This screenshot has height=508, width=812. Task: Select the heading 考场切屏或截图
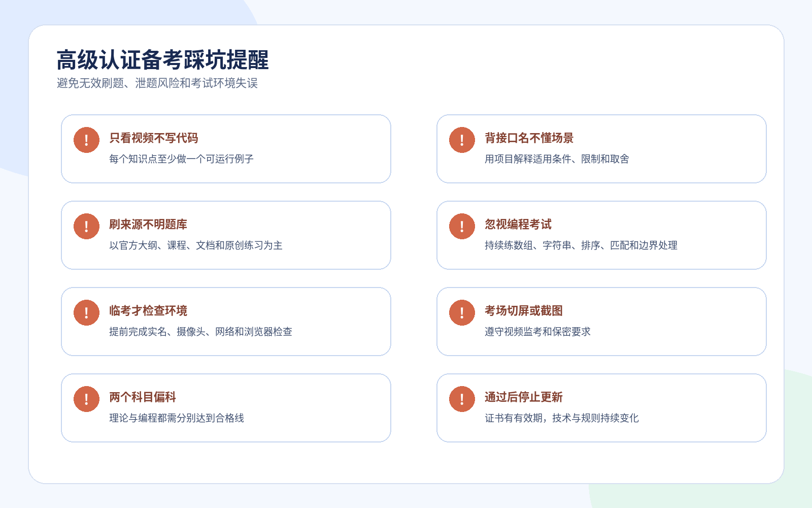[524, 311]
